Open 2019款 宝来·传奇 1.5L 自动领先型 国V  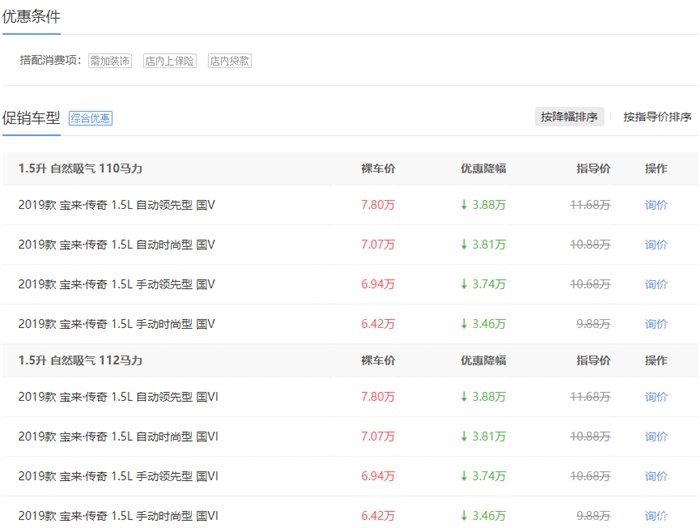coord(117,205)
